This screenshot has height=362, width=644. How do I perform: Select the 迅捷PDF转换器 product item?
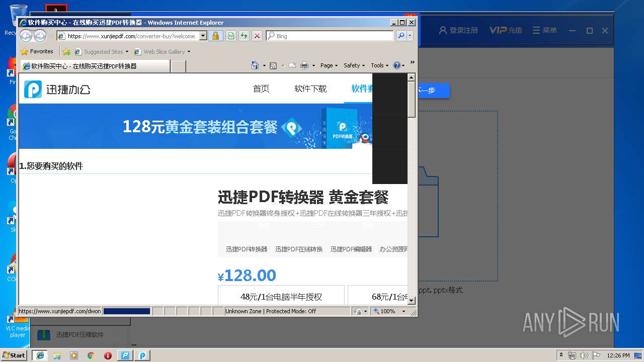[x=247, y=249]
